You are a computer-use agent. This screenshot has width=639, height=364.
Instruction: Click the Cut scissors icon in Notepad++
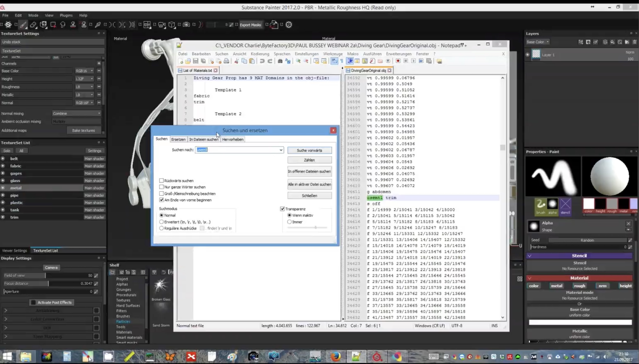[x=236, y=61]
